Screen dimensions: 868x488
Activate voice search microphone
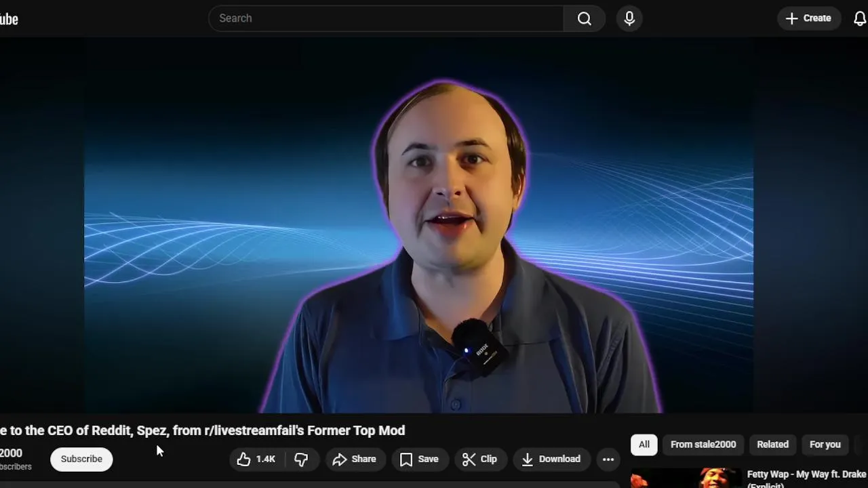(x=629, y=18)
